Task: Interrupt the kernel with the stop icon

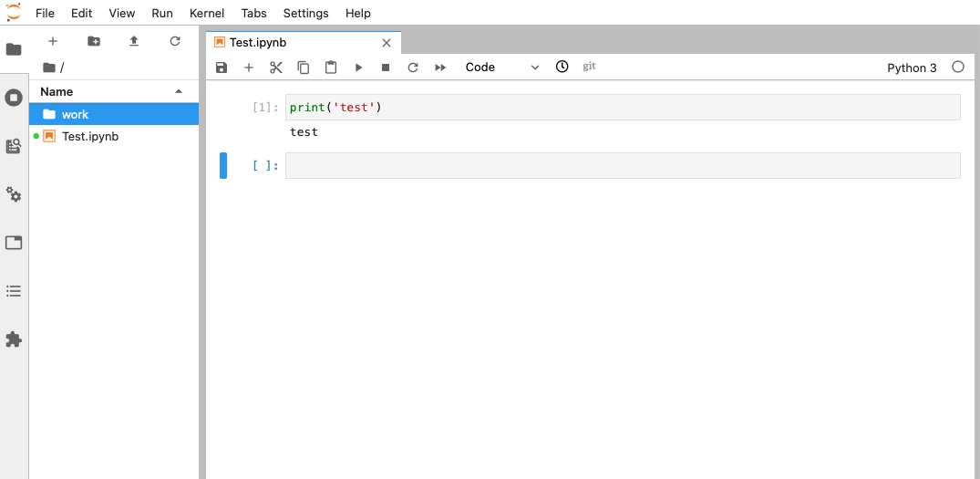Action: point(386,68)
